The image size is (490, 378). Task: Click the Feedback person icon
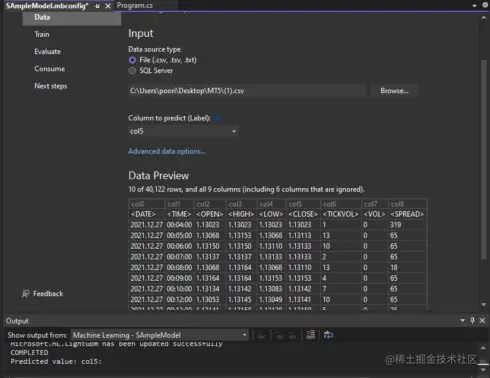click(25, 294)
